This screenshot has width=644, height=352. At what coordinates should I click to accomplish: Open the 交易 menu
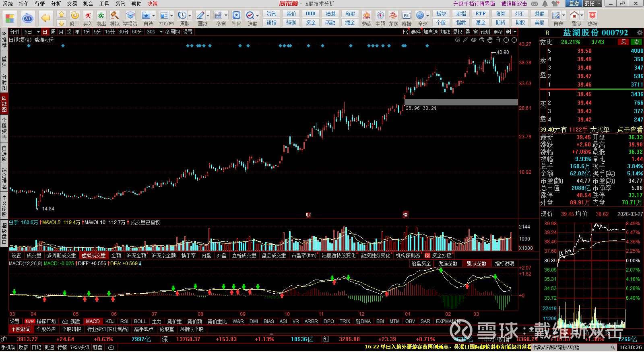click(72, 4)
